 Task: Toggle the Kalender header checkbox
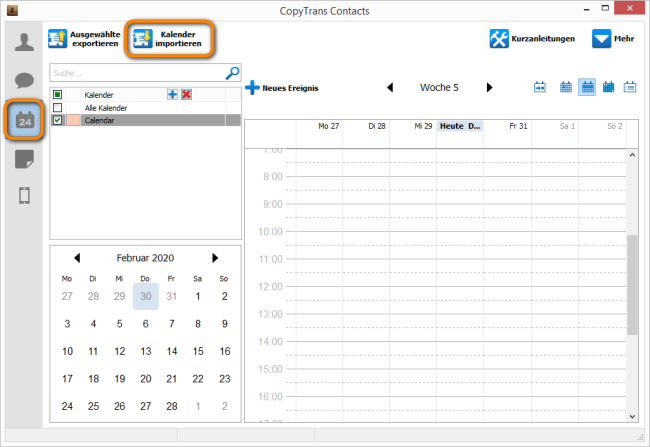[58, 95]
